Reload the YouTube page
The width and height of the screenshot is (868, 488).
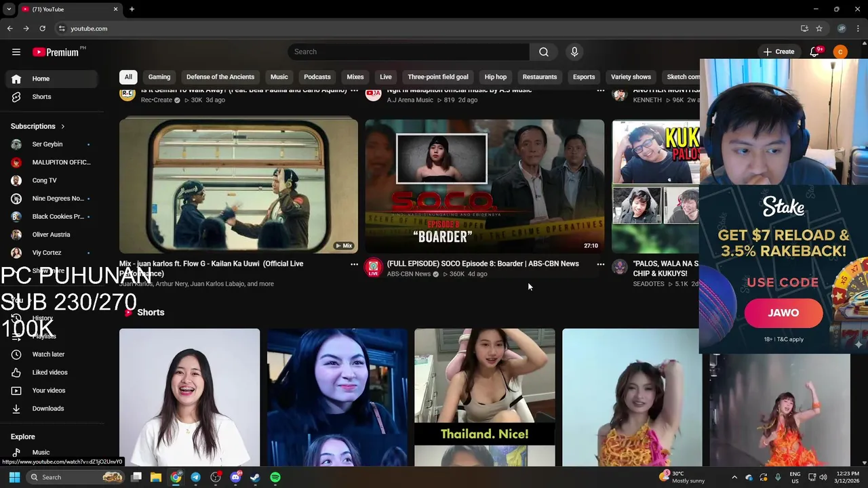[x=42, y=28]
